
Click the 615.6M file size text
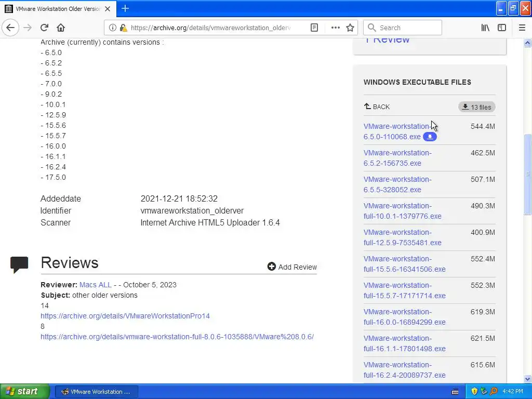(x=483, y=365)
